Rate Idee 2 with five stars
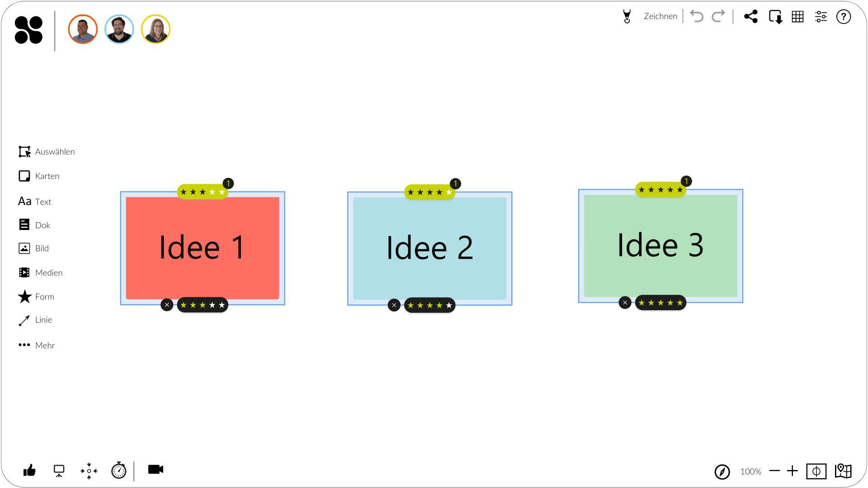This screenshot has height=488, width=868. coord(449,305)
